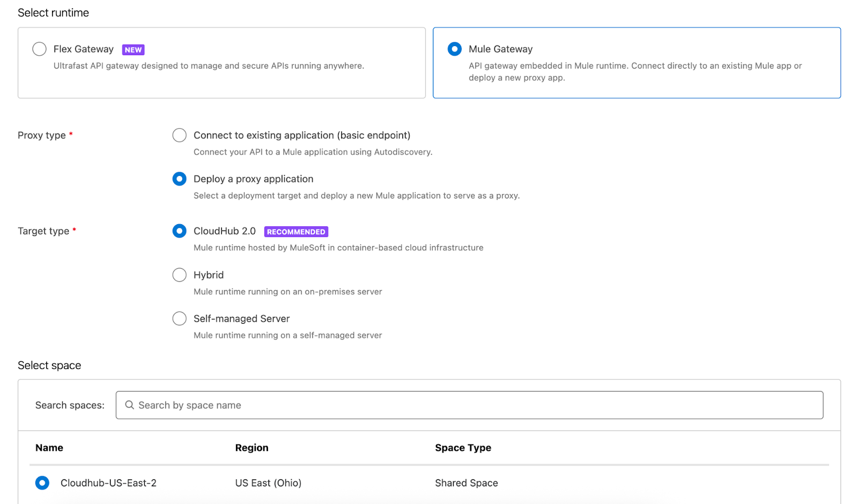The height and width of the screenshot is (504, 858).
Task: Select the Mule Gateway radio button
Action: click(454, 49)
